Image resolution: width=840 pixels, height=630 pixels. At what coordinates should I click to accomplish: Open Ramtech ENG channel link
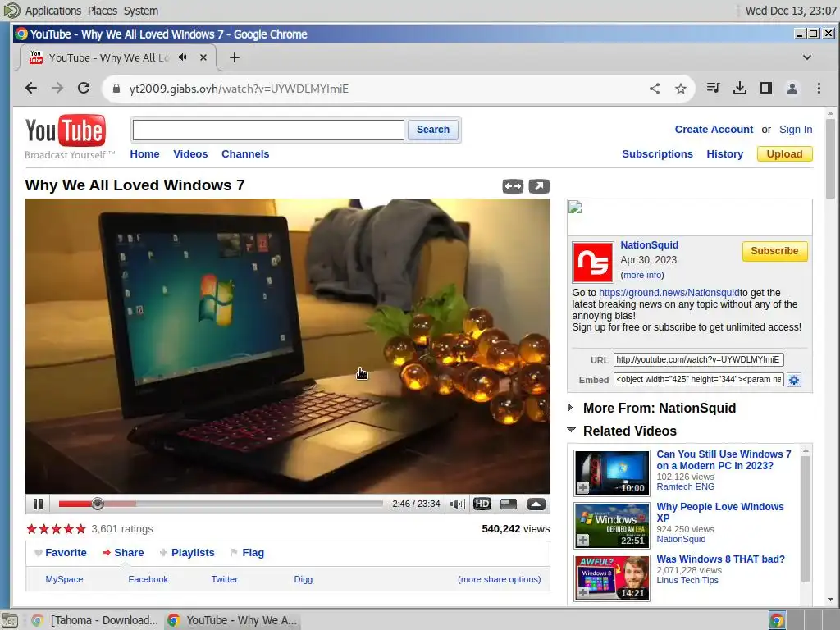(685, 487)
